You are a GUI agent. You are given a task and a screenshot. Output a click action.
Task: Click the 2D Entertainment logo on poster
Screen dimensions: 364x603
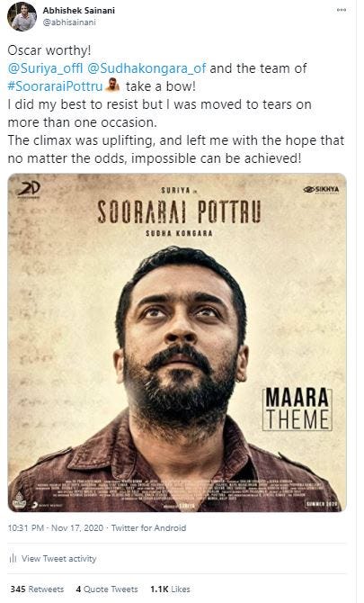pyautogui.click(x=29, y=190)
